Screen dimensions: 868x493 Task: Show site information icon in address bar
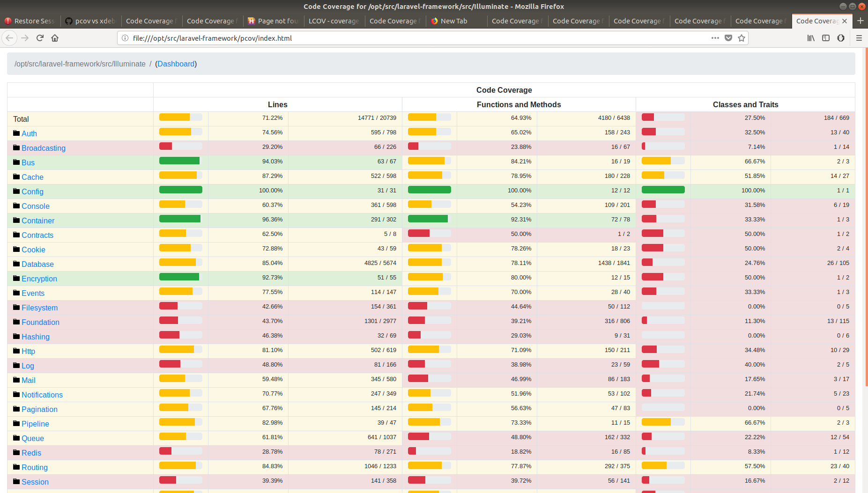125,38
